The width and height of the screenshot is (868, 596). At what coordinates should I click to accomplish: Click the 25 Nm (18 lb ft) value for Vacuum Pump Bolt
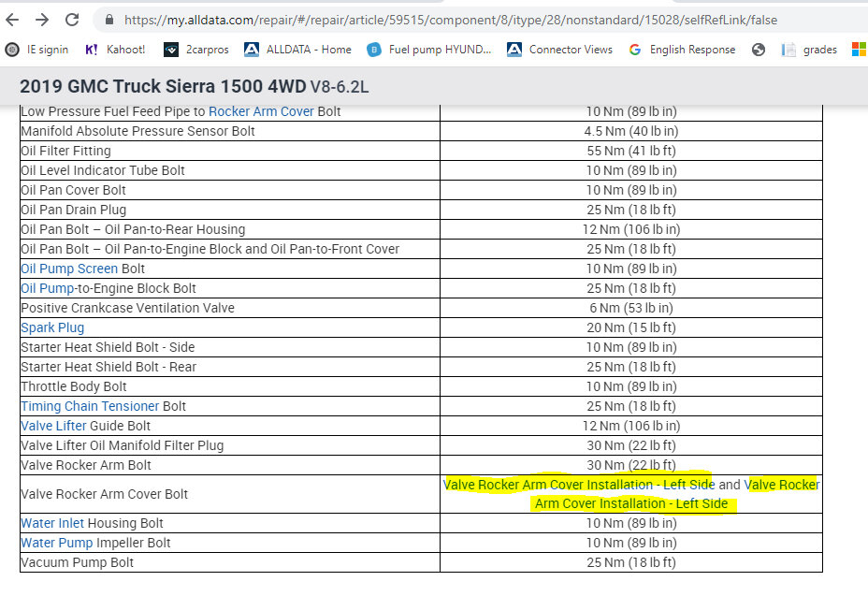(631, 562)
